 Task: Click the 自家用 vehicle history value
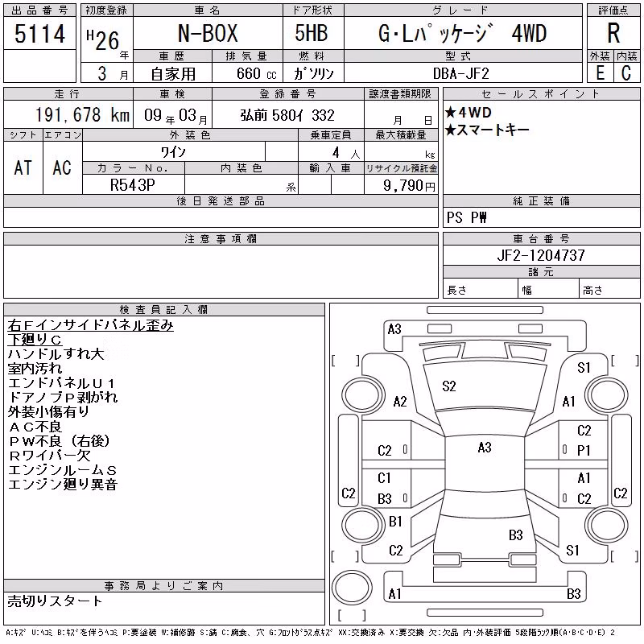[173, 73]
